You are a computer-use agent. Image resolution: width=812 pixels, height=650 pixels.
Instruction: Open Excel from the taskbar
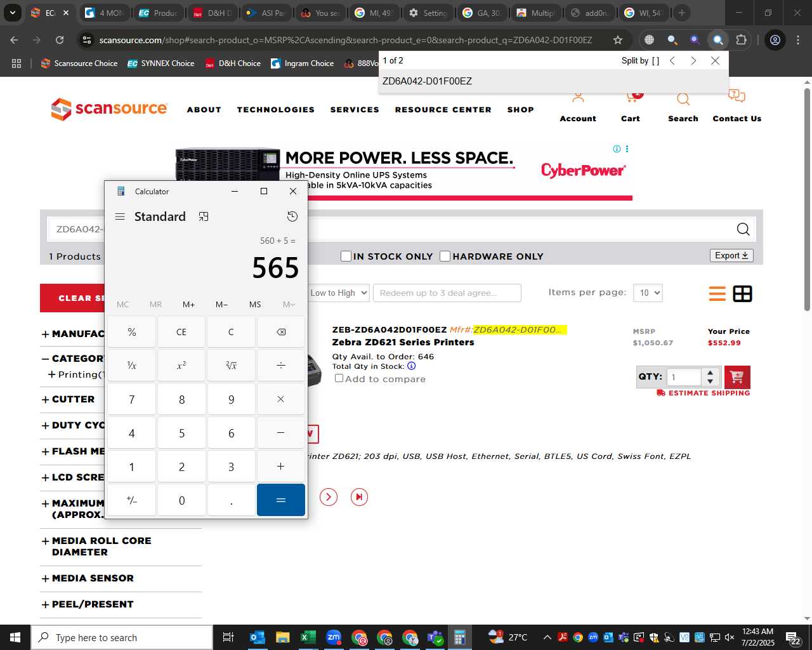(308, 637)
